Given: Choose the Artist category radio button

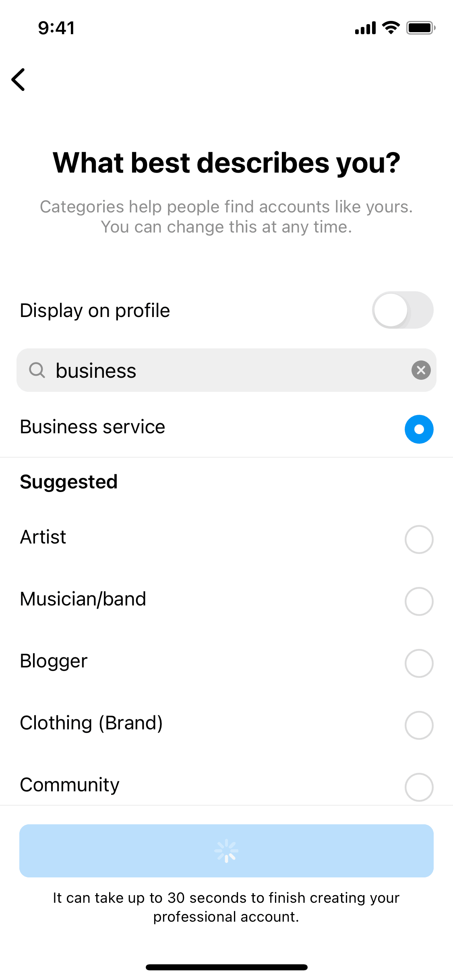Looking at the screenshot, I should pyautogui.click(x=419, y=539).
